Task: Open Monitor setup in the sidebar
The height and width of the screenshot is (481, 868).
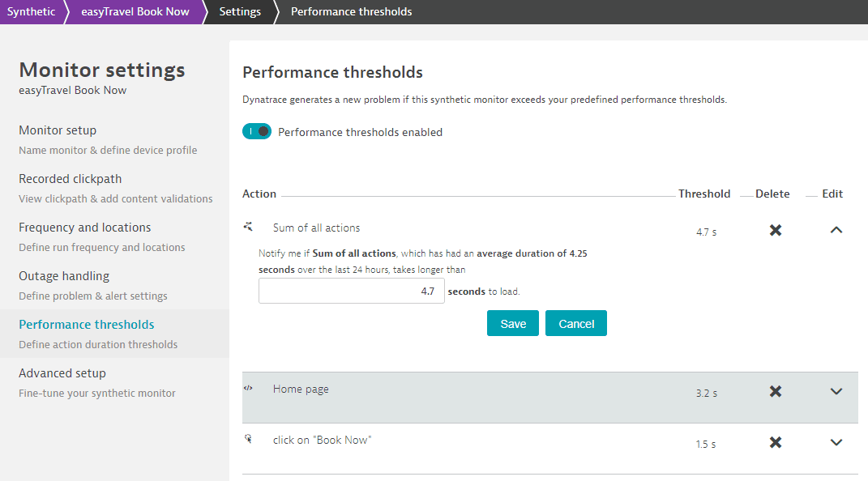Action: [58, 130]
